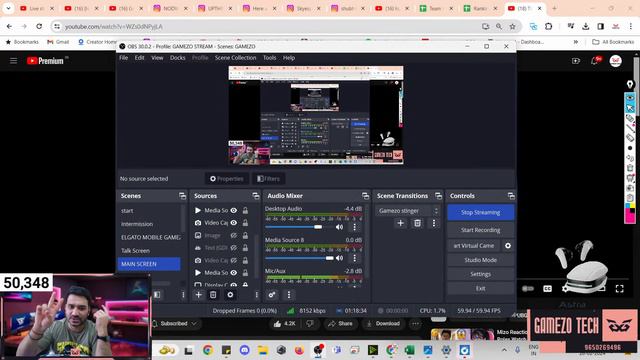Open YouTube notifications bell
Viewport: 640px width, 360px height.
point(594,61)
